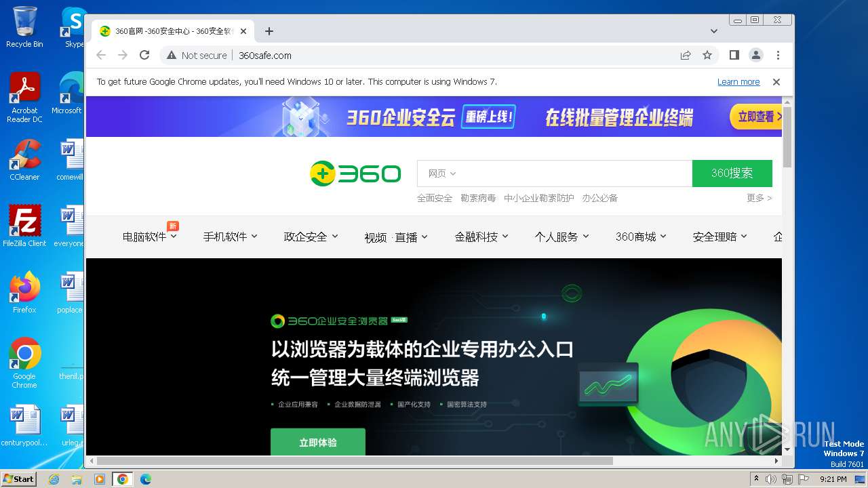The image size is (868, 488).
Task: Expand the 手机软件 menu
Action: (231, 237)
